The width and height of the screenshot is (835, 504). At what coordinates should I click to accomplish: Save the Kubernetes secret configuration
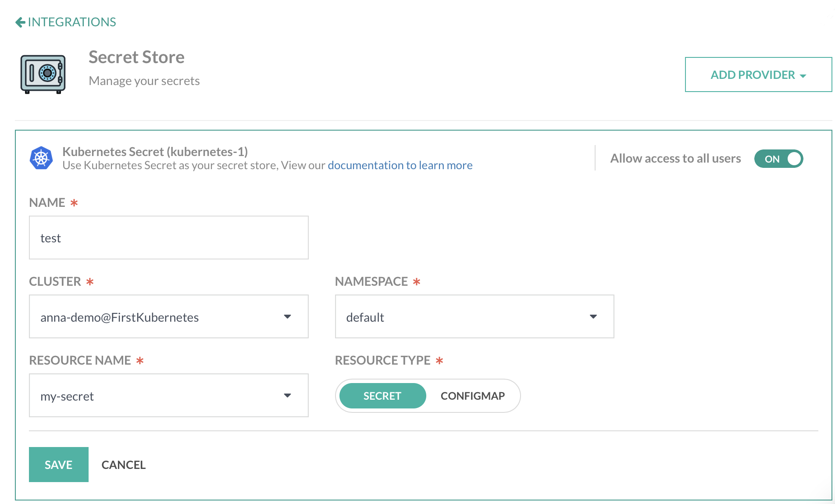(59, 465)
